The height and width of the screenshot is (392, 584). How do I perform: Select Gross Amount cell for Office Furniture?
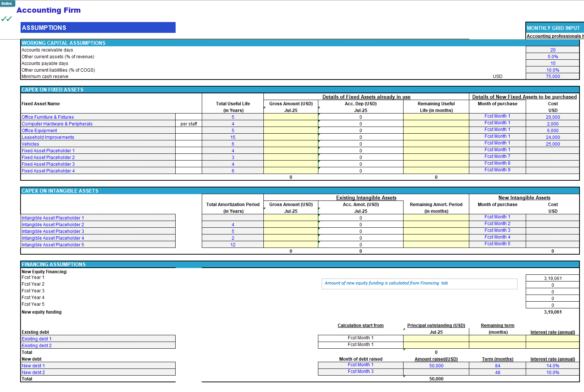(291, 117)
